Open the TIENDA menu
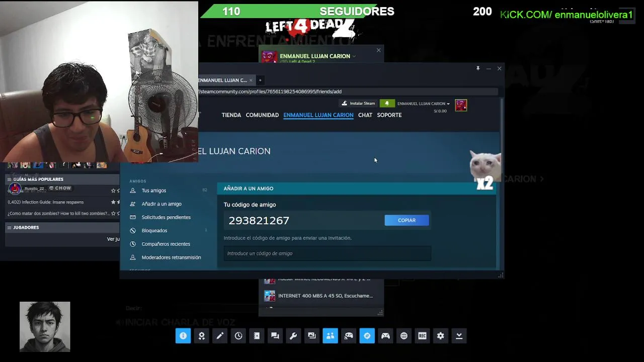644x362 pixels. tap(231, 115)
